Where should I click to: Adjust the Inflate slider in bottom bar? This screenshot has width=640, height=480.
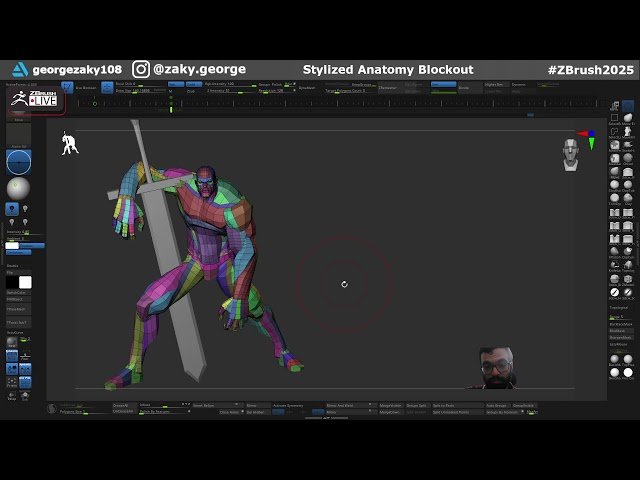[x=165, y=405]
